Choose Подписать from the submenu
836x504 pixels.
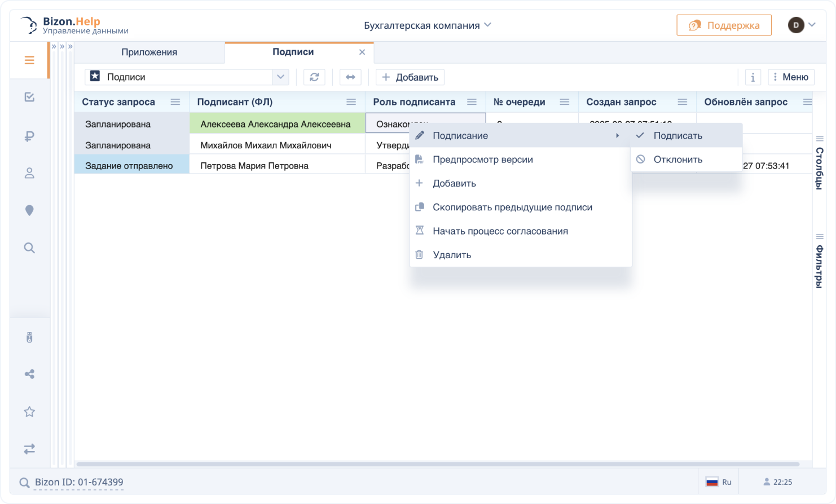click(678, 135)
